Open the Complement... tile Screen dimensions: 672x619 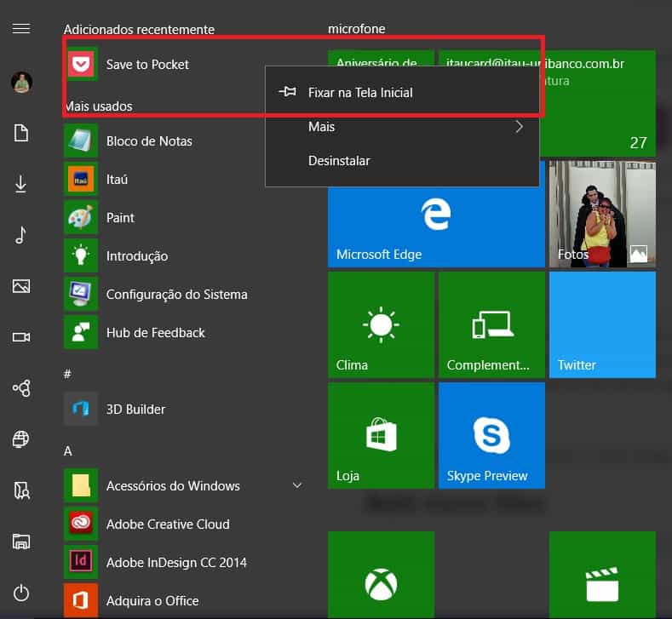(491, 324)
